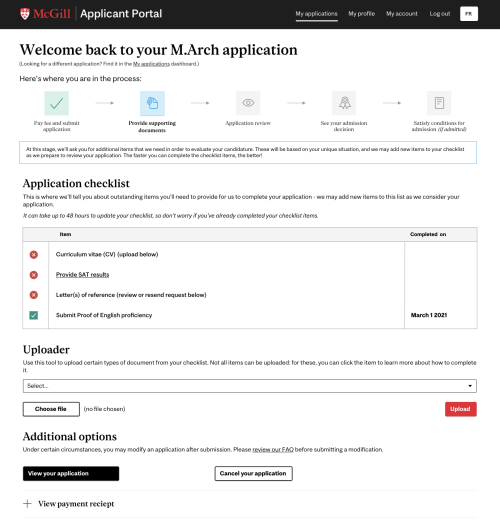Click the See your admission decision label
The width and height of the screenshot is (500, 525).
344,126
